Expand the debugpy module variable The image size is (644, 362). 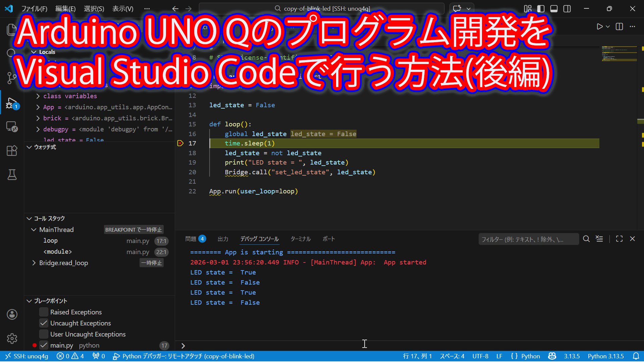pos(38,129)
